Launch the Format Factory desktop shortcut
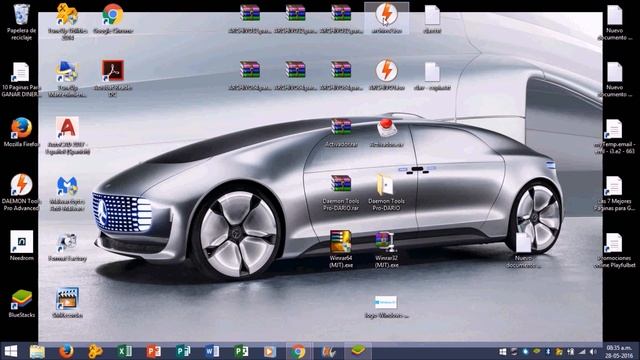 click(x=67, y=247)
